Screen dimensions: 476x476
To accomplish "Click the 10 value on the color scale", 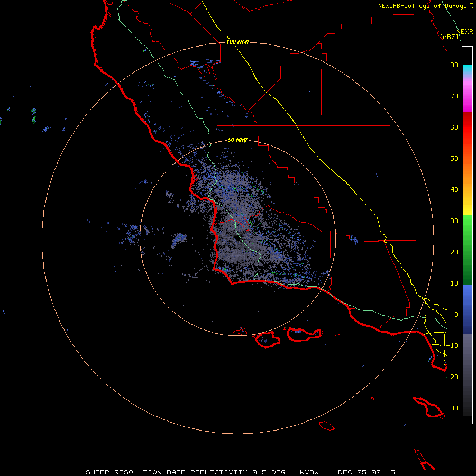I will [454, 283].
